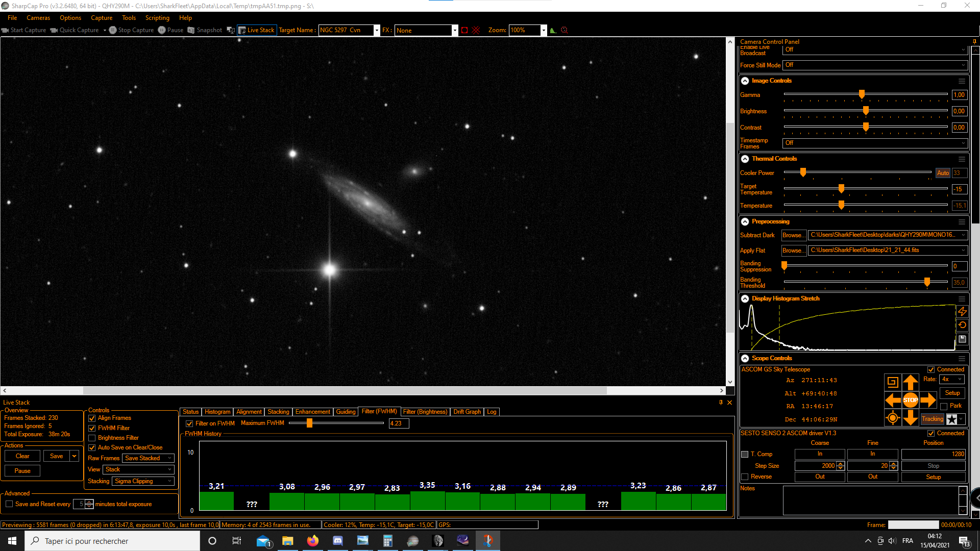The image size is (980, 551).
Task: Click the Clear stack button
Action: [22, 456]
